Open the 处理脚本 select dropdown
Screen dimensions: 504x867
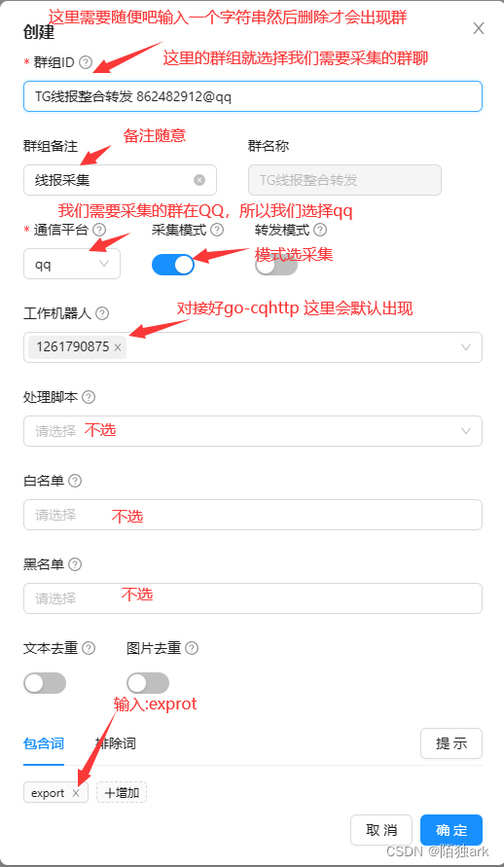[253, 431]
